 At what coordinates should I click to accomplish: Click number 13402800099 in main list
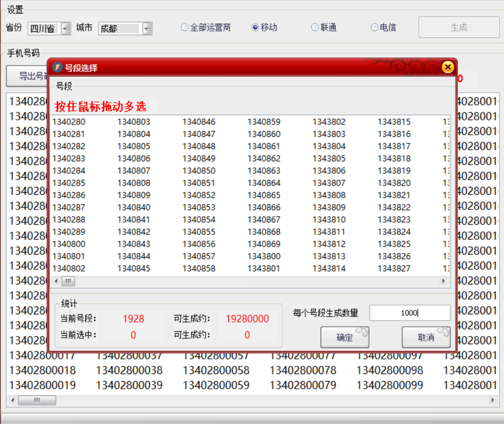(x=390, y=385)
